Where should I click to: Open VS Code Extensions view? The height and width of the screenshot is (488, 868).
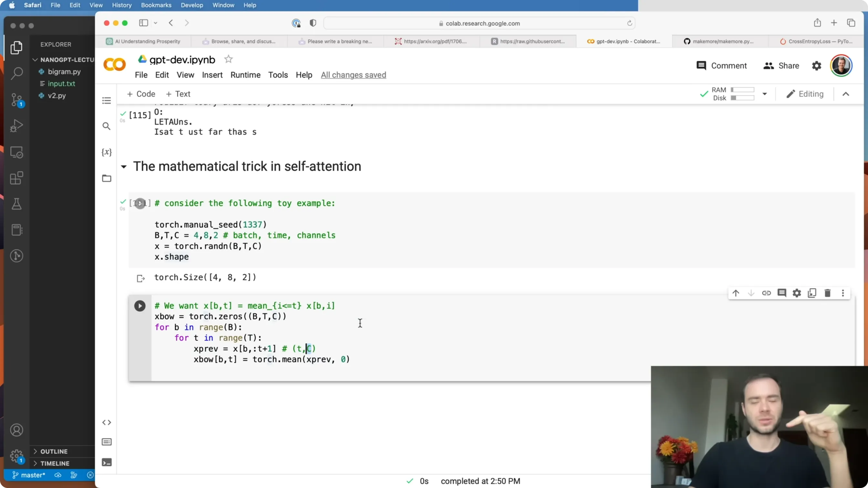16,178
